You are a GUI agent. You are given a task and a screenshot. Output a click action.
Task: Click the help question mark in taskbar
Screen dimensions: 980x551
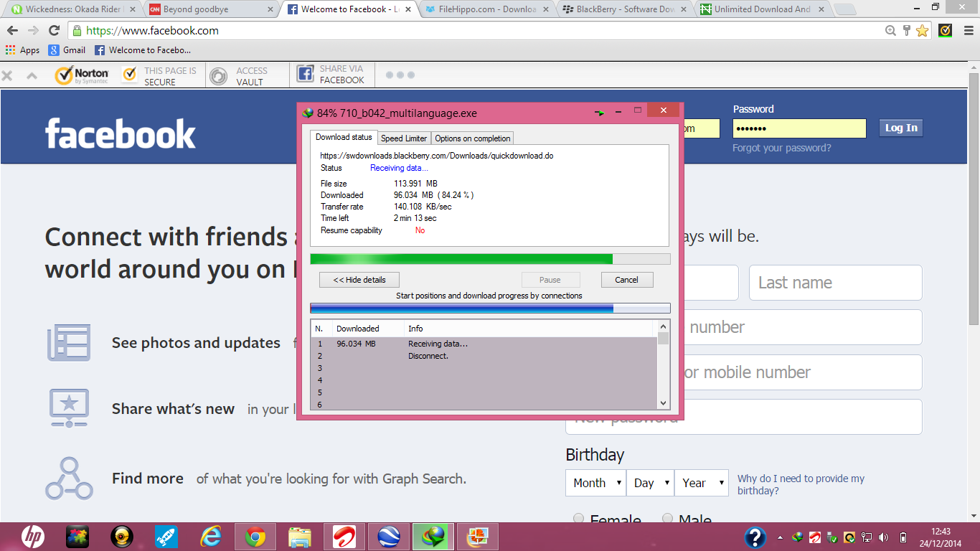pos(755,537)
